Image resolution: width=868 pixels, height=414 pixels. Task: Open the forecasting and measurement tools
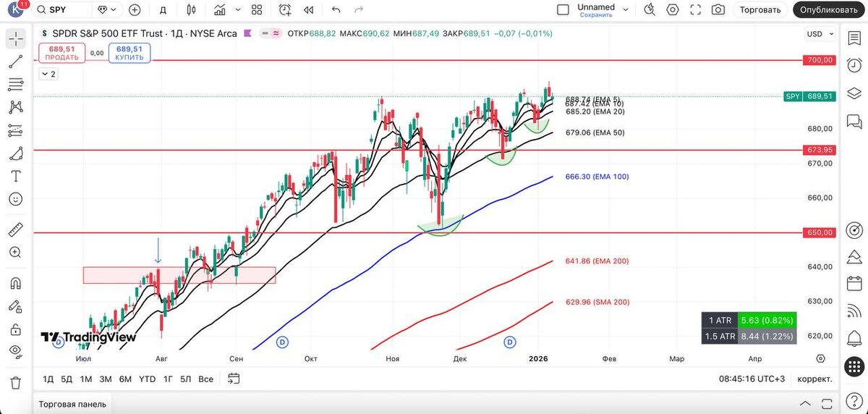point(15,130)
